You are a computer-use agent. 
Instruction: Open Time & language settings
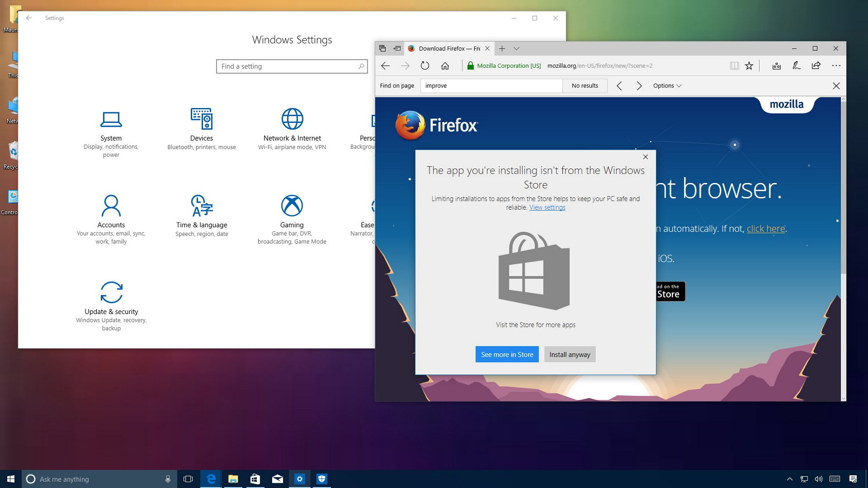point(202,216)
